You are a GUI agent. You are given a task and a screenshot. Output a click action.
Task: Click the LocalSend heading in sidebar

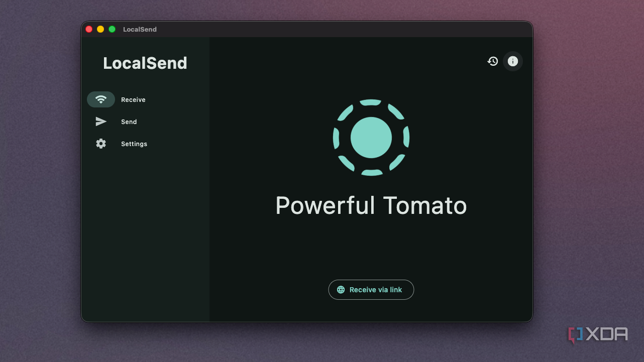[145, 63]
